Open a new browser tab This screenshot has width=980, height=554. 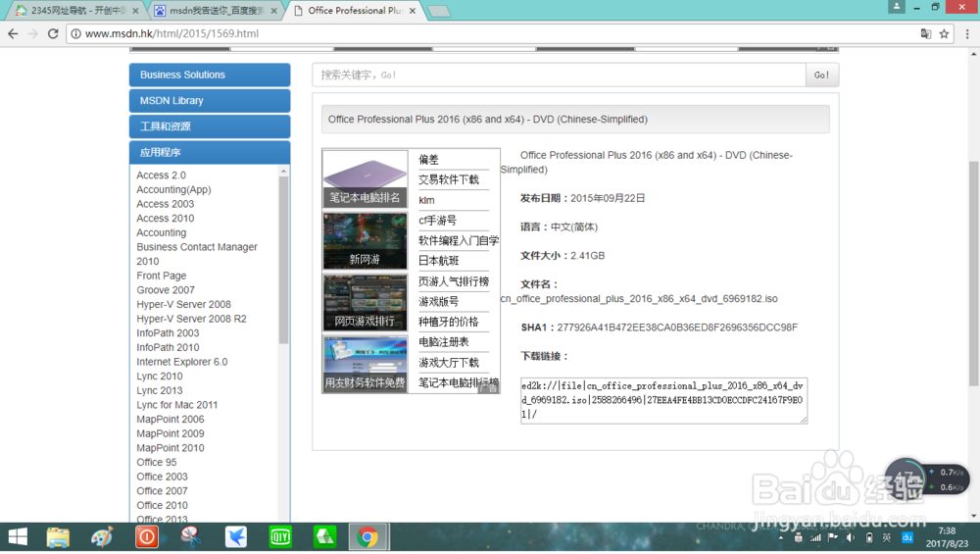[x=439, y=11]
